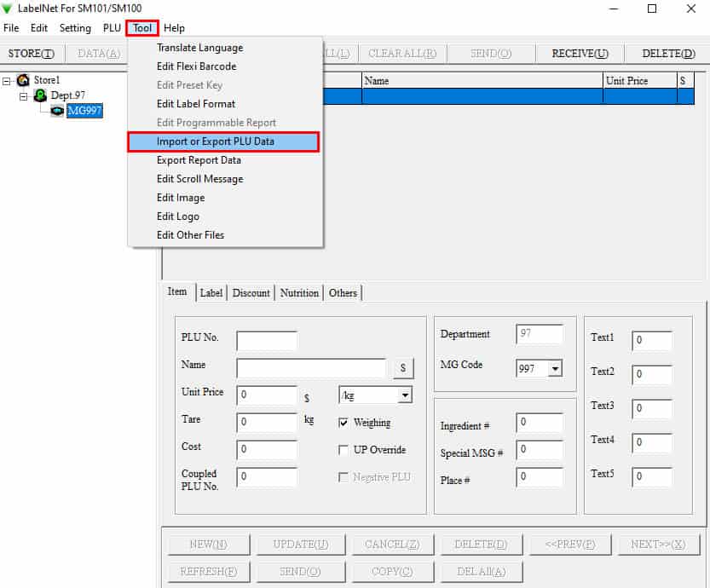Image resolution: width=710 pixels, height=588 pixels.
Task: Enable the UP Override checkbox
Action: [343, 450]
